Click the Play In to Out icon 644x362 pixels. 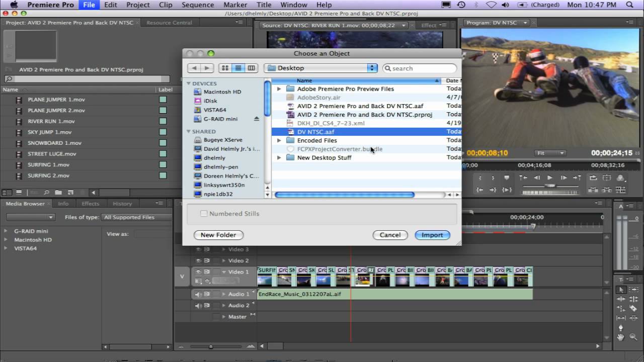(x=507, y=190)
